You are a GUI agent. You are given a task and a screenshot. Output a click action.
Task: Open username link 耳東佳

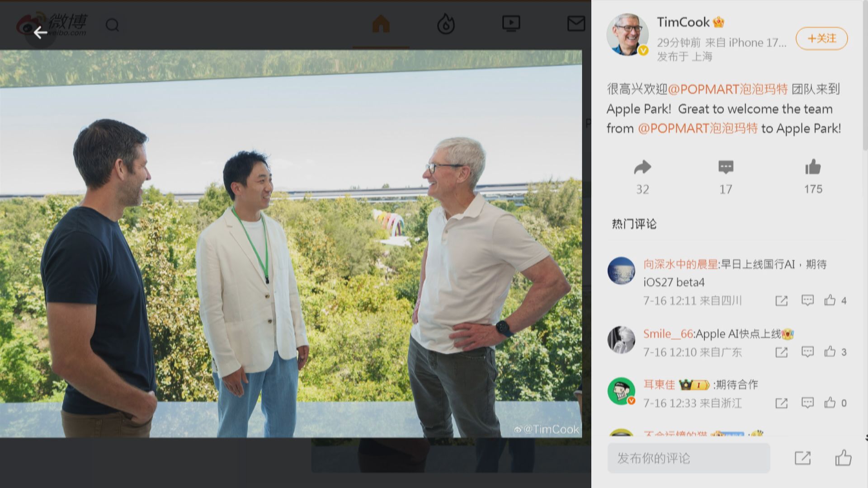point(659,385)
